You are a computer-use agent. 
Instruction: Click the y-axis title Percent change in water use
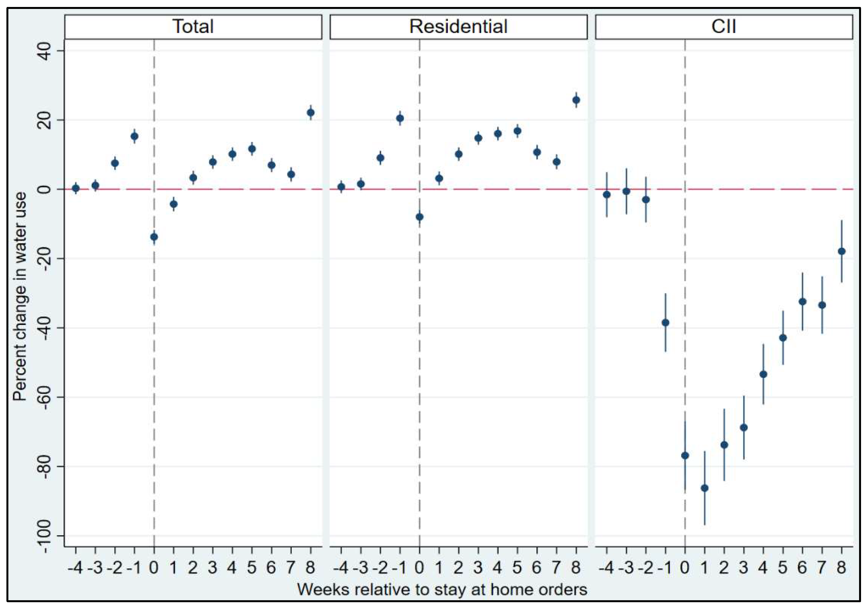point(20,296)
